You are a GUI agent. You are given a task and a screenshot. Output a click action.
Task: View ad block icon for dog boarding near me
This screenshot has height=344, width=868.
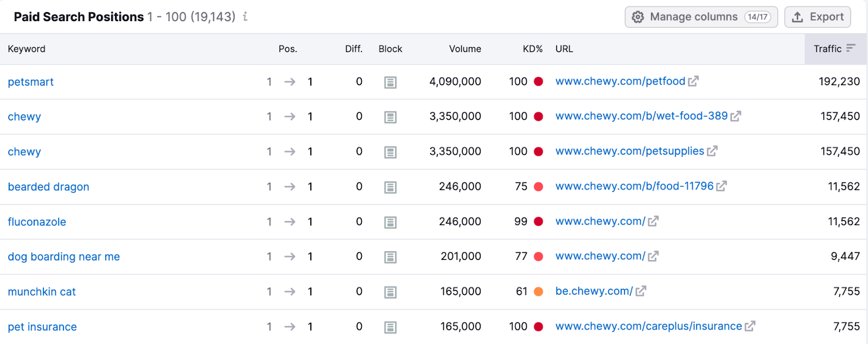click(391, 257)
